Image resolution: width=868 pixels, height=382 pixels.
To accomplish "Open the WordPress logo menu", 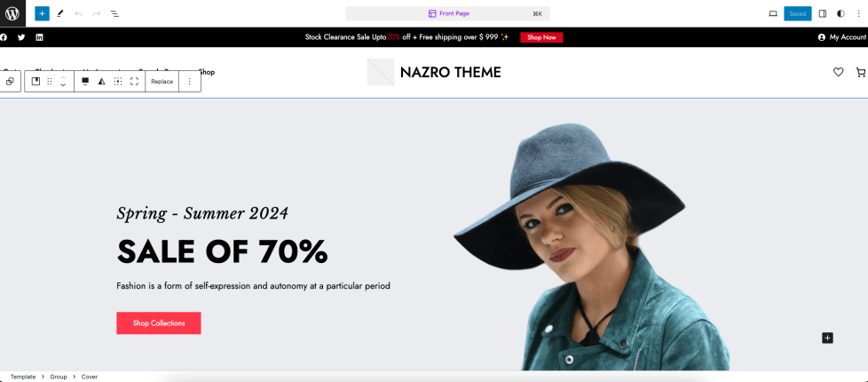I will (12, 13).
